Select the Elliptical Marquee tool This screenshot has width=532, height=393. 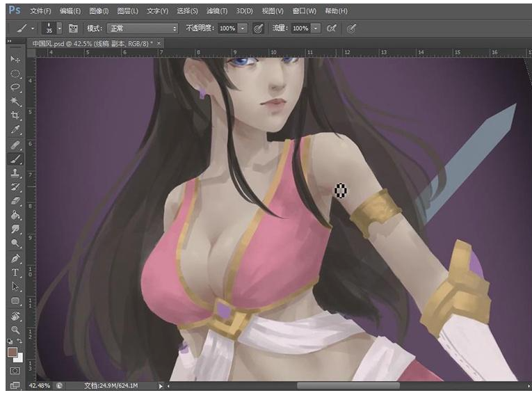(15, 74)
